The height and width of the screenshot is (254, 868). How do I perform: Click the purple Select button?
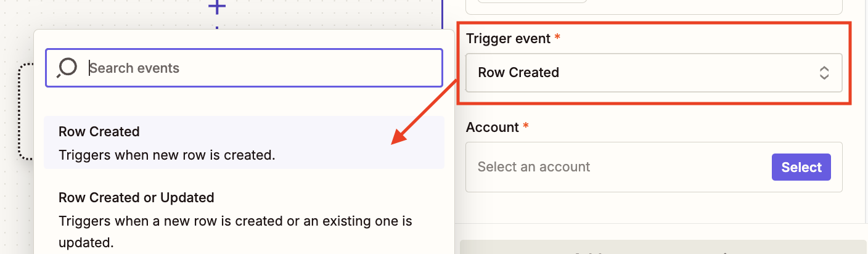pyautogui.click(x=801, y=167)
